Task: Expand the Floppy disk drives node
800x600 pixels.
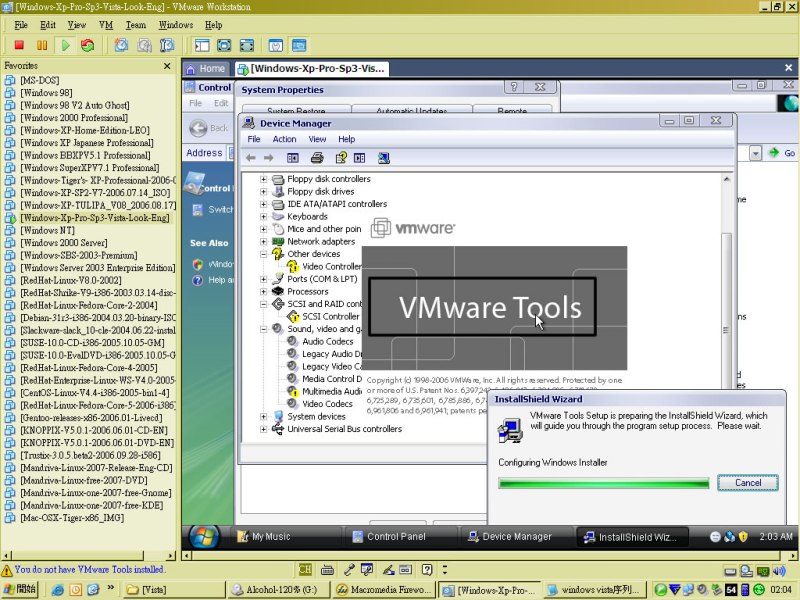Action: tap(263, 192)
